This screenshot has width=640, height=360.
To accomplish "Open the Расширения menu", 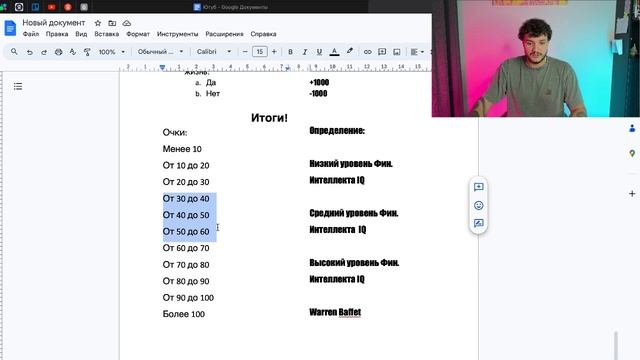I will click(x=224, y=34).
